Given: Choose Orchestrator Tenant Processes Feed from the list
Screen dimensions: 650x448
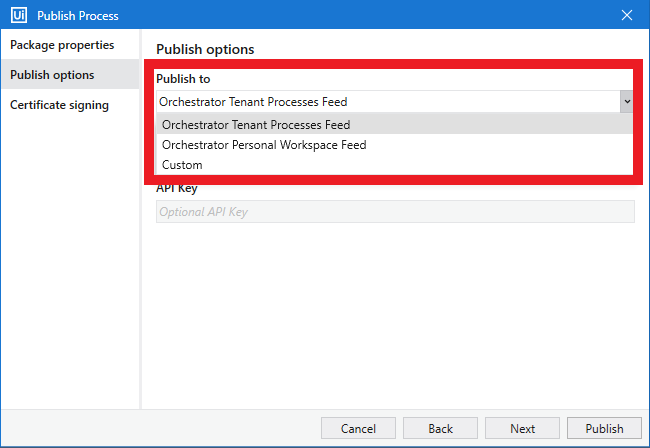Looking at the screenshot, I should pos(394,124).
